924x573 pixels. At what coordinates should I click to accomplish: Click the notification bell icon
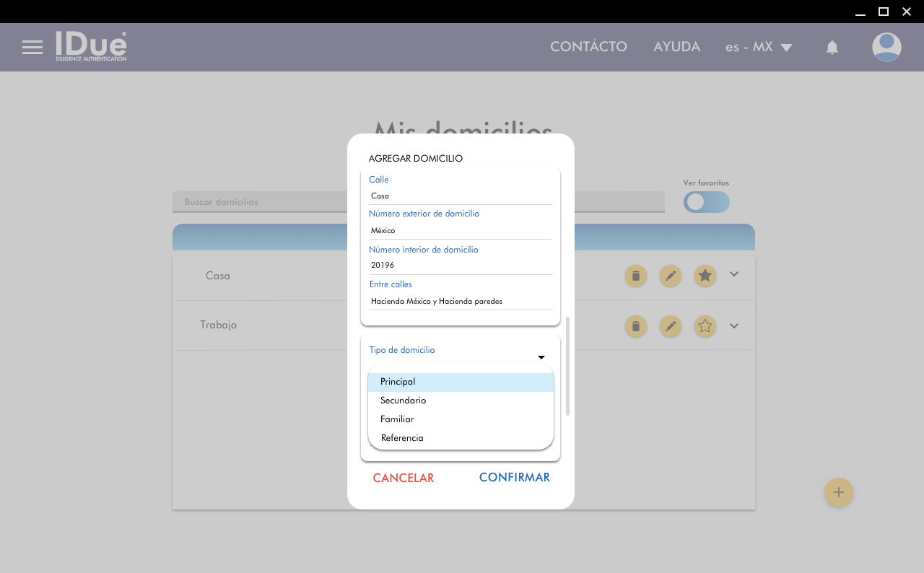click(x=832, y=48)
